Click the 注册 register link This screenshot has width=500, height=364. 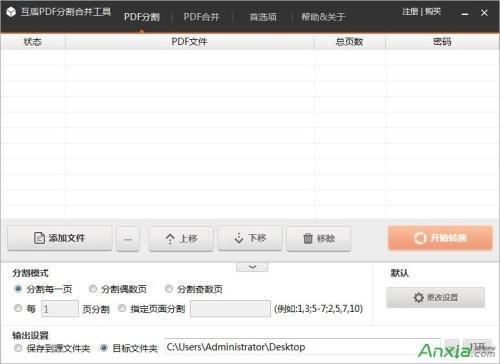pos(410,12)
